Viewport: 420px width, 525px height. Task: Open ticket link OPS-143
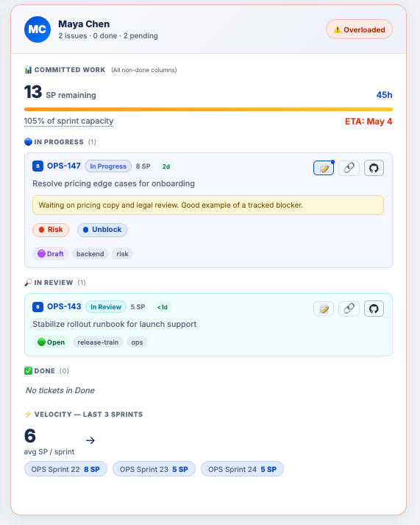(64, 306)
